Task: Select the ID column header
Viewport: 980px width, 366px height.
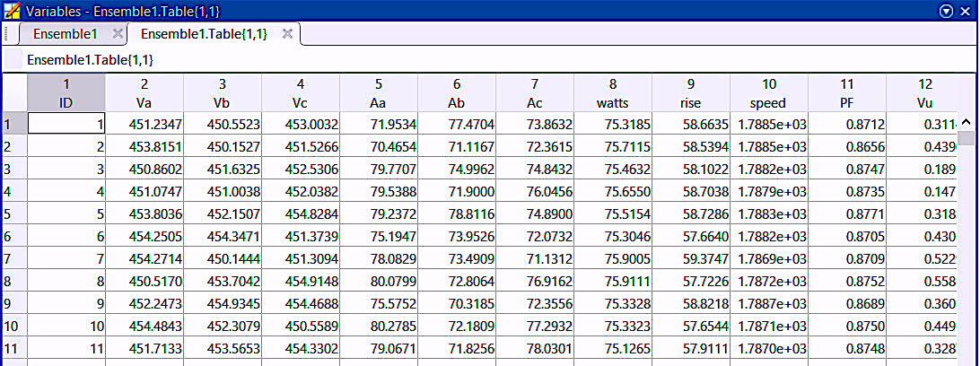Action: [66, 93]
